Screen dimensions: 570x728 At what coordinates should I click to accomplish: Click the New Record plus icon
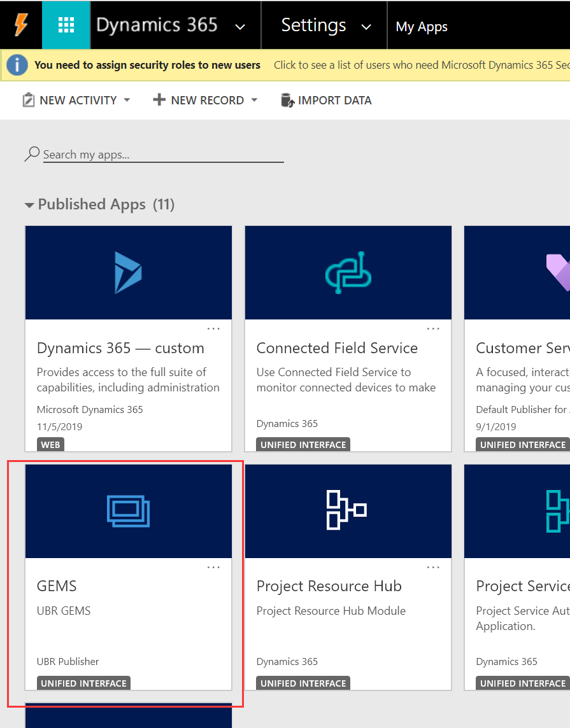pyautogui.click(x=159, y=100)
